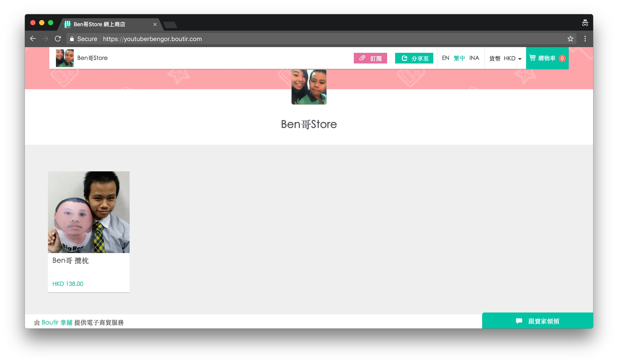Open the Ben哥 攬枕 product thumbnail
Screen dimensions: 618x364
[x=89, y=212]
